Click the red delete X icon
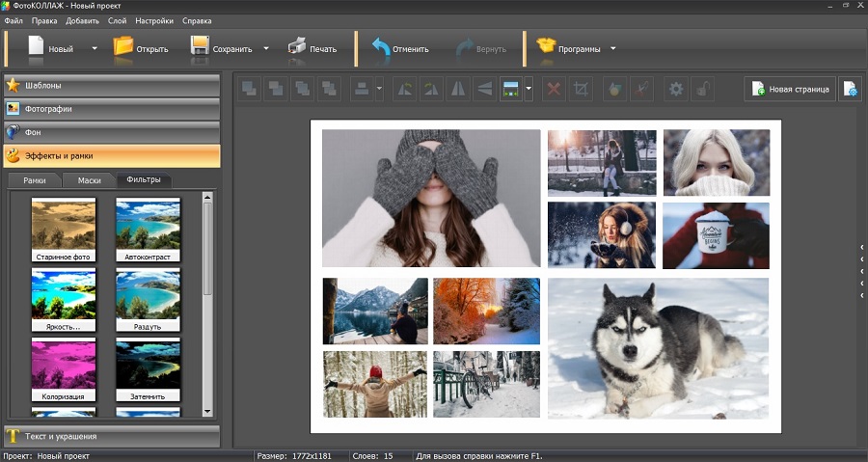Viewport: 868px width, 462px height. coord(554,90)
